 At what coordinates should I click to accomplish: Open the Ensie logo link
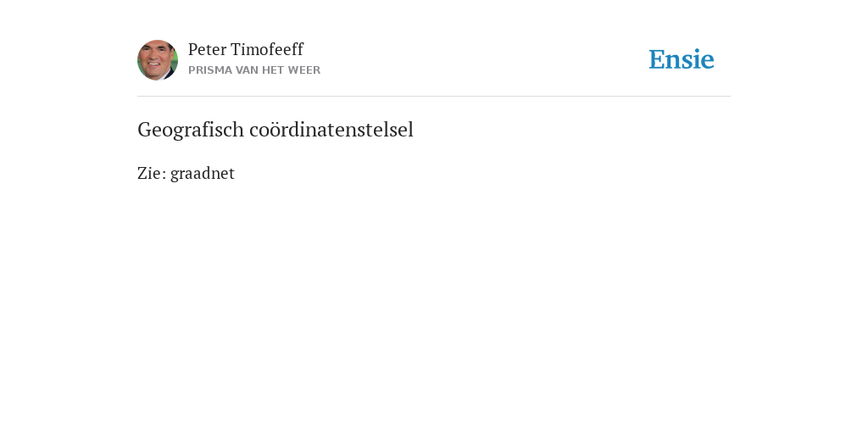click(682, 59)
